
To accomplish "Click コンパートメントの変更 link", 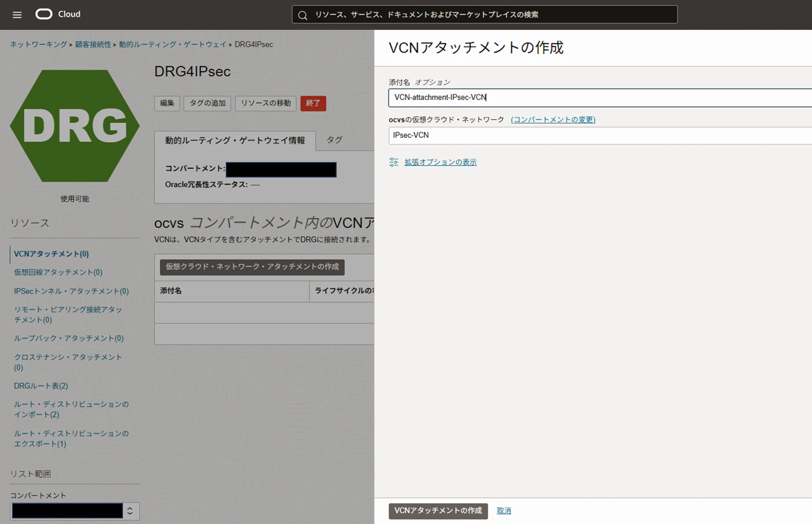I will (553, 120).
